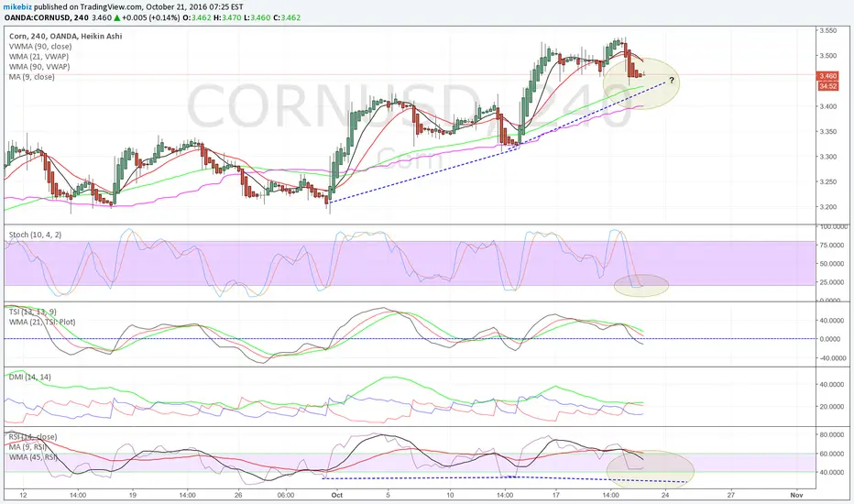Viewport: 854px width, 504px height.
Task: Click the Oct date on time axis
Action: (x=337, y=495)
